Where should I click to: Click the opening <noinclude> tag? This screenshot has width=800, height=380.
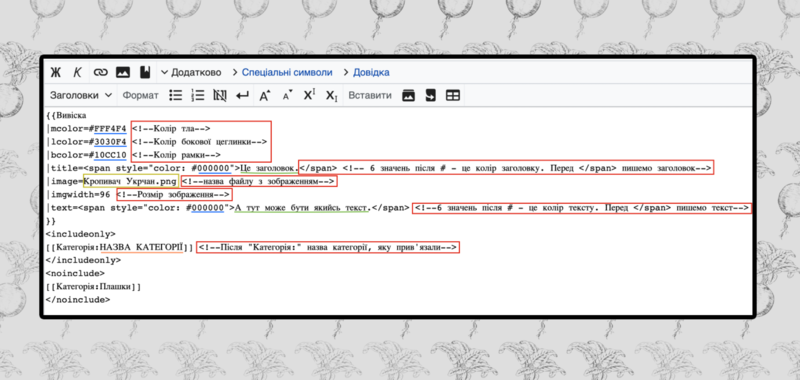(x=75, y=274)
